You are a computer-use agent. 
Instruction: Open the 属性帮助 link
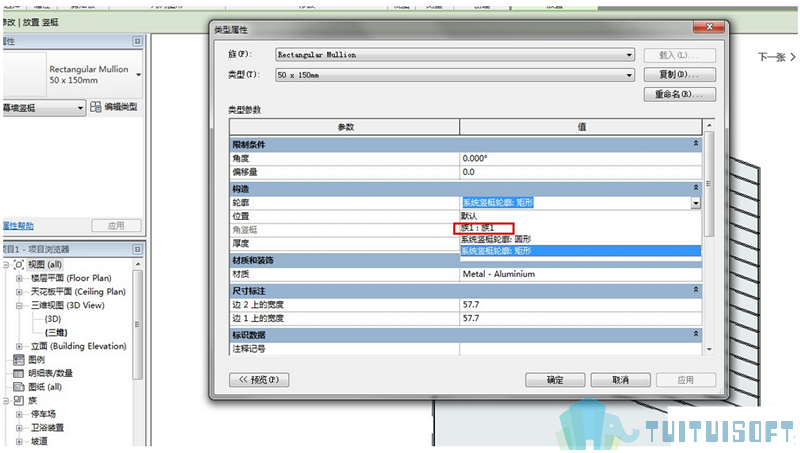pyautogui.click(x=18, y=226)
